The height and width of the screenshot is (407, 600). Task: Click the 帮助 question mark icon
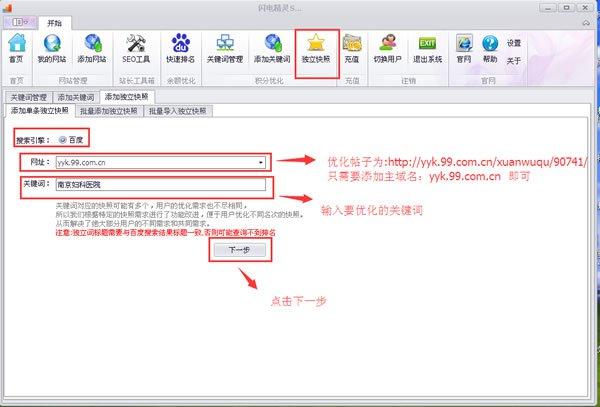(x=490, y=49)
